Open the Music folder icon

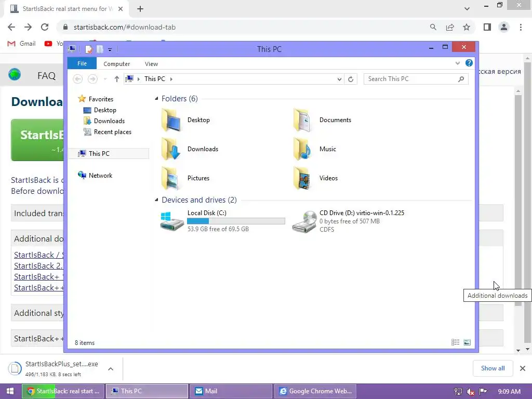click(x=302, y=149)
